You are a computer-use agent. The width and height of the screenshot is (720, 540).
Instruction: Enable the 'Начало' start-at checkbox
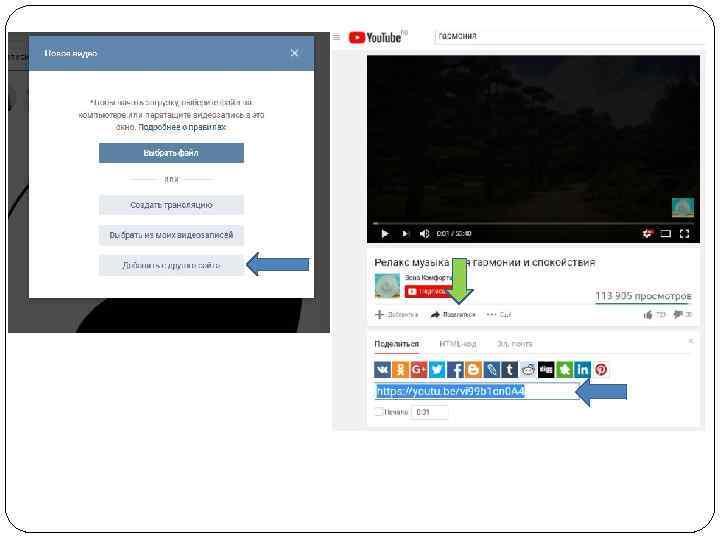pos(378,412)
